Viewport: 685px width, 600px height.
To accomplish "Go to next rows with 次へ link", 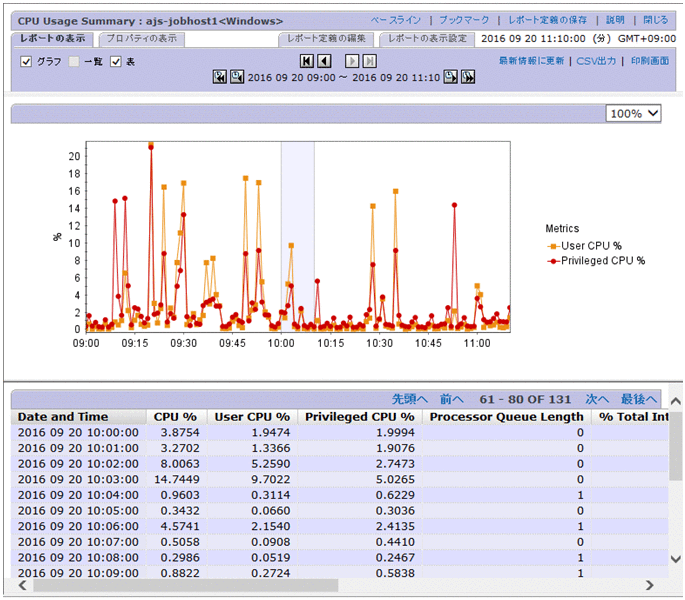I will [x=597, y=399].
